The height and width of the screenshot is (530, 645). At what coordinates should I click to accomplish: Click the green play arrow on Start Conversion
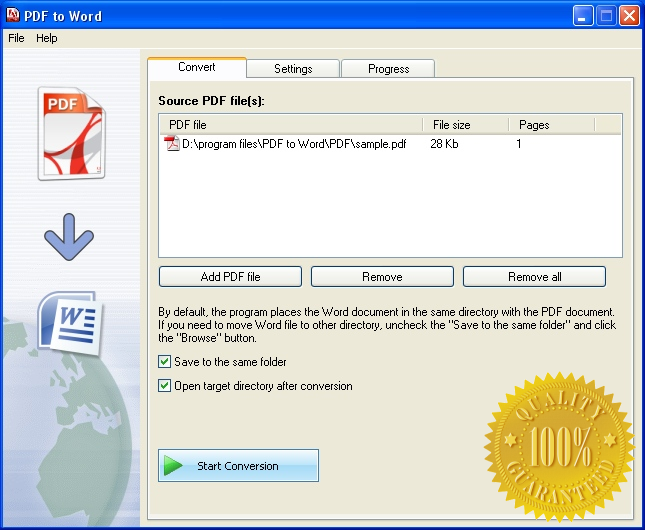coord(174,466)
